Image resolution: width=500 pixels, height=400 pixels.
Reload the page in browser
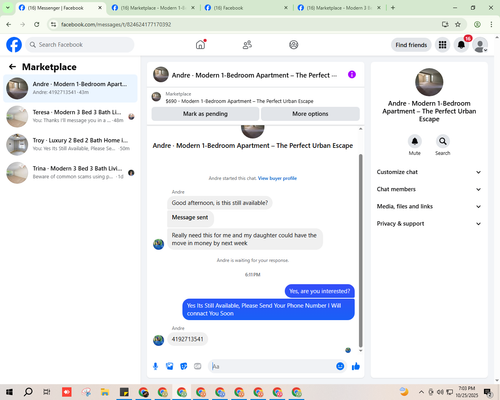tap(37, 24)
